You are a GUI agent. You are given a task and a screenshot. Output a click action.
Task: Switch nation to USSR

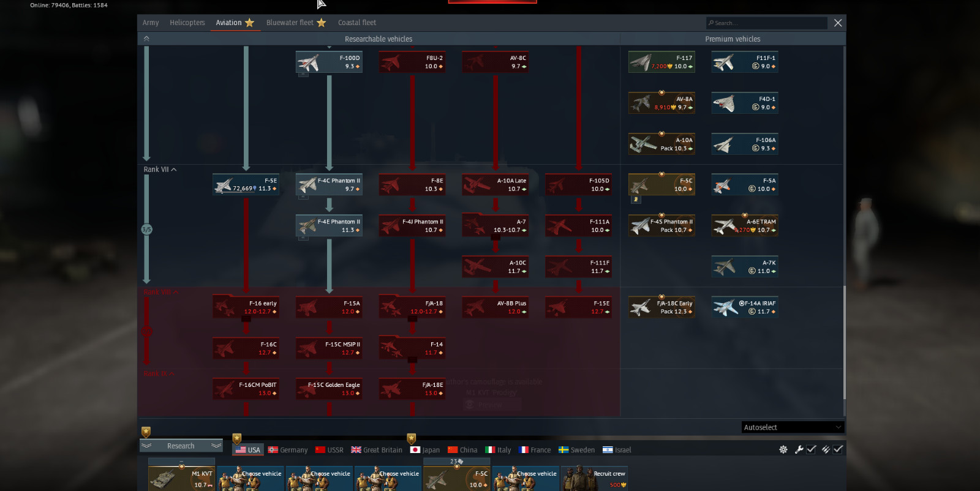(x=329, y=450)
